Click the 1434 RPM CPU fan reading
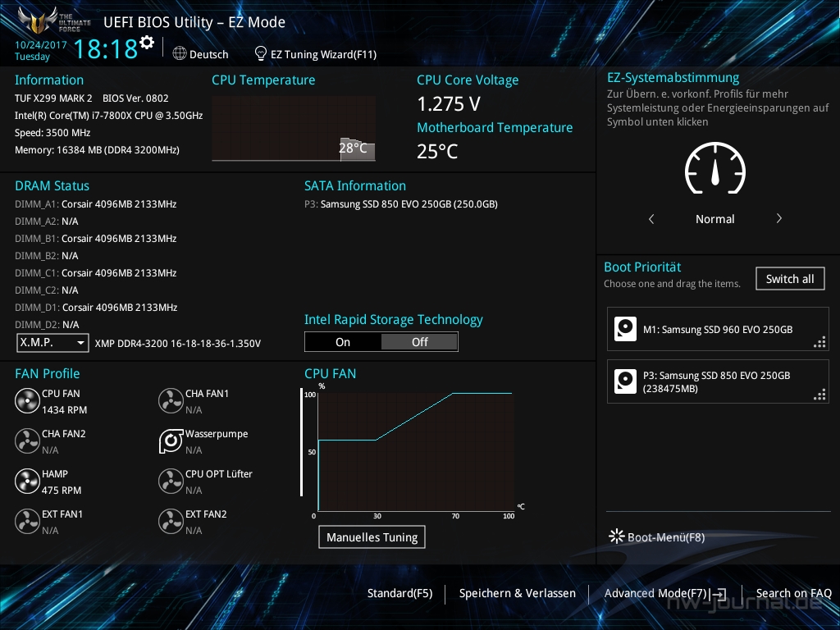This screenshot has height=630, width=840. pyautogui.click(x=64, y=410)
